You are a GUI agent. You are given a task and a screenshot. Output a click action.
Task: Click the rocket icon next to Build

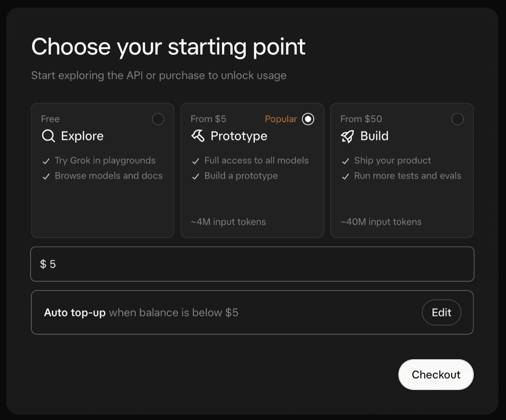347,136
